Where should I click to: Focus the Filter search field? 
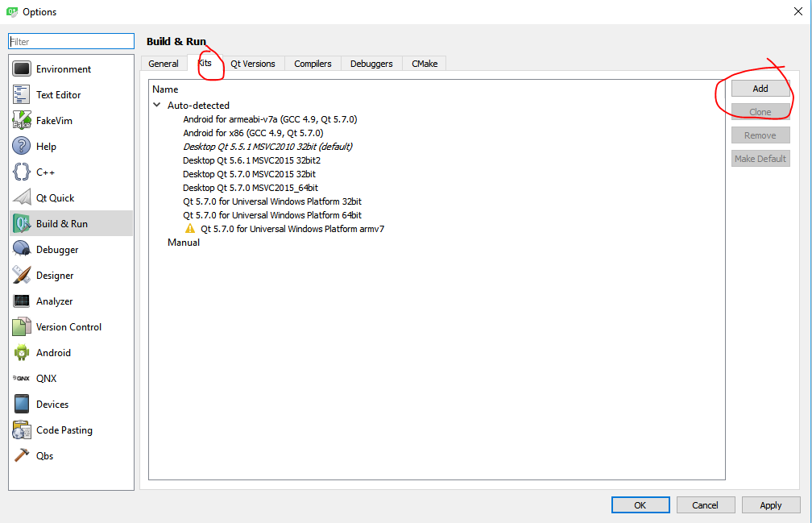pos(72,41)
